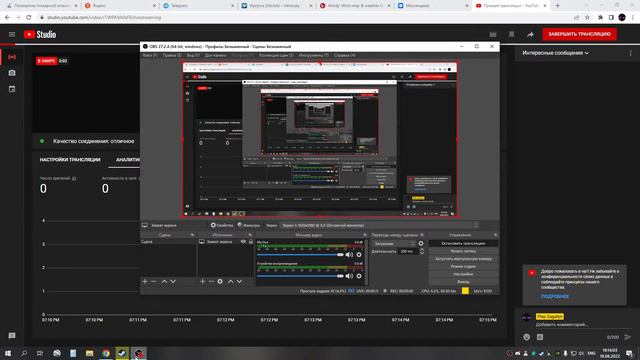The image size is (640, 360).
Task: Pop out the Scenes dock panel
Action: [192, 235]
